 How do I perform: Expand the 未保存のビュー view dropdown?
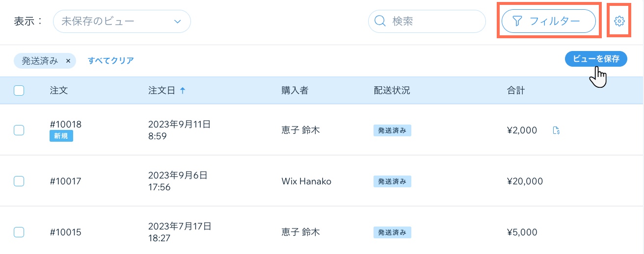(122, 22)
